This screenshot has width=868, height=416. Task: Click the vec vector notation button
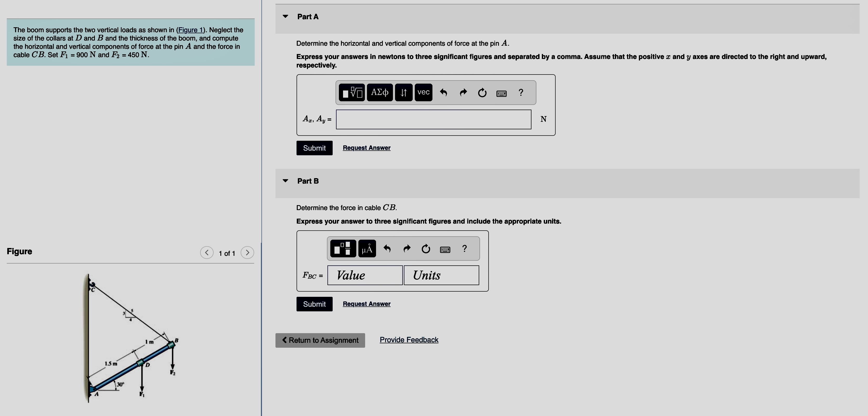click(x=423, y=92)
